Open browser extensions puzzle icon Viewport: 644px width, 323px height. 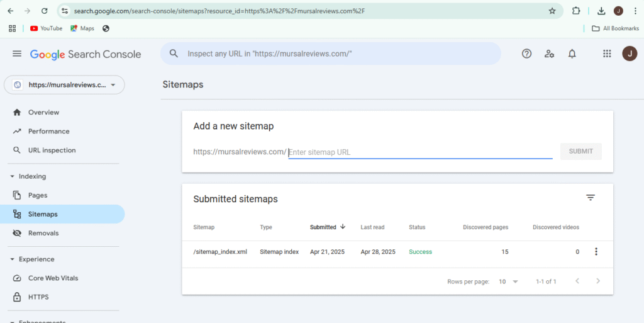[576, 11]
